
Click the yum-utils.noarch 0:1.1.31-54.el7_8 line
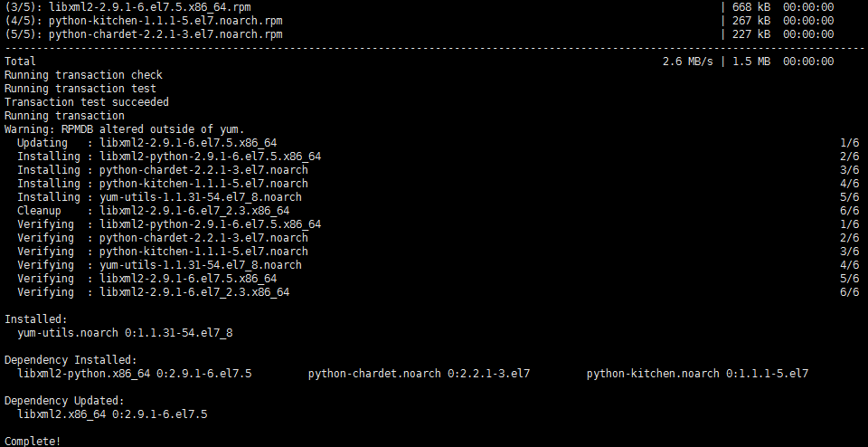pyautogui.click(x=125, y=333)
